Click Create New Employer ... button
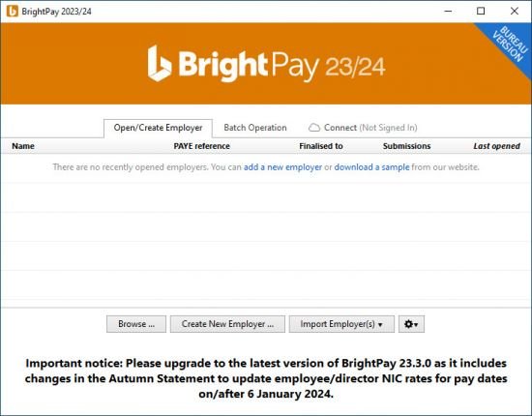Image resolution: width=532 pixels, height=416 pixels. (227, 324)
